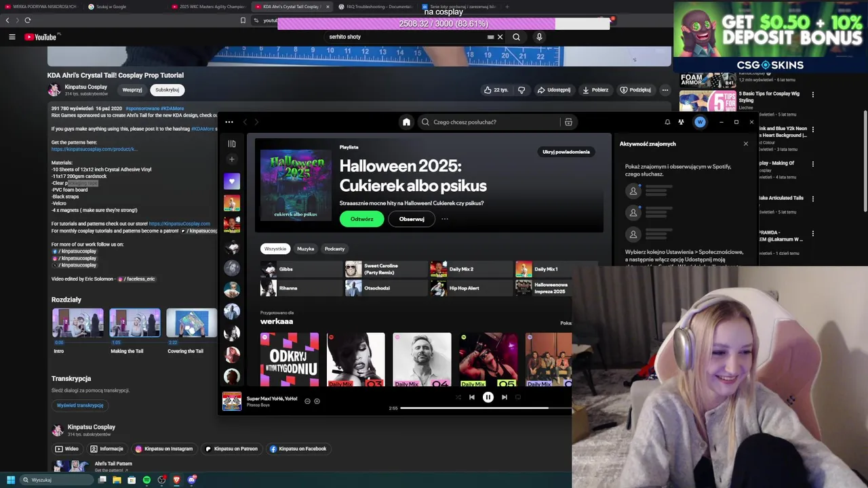The height and width of the screenshot is (488, 868).
Task: Skip to next track in Spotify
Action: 505,397
